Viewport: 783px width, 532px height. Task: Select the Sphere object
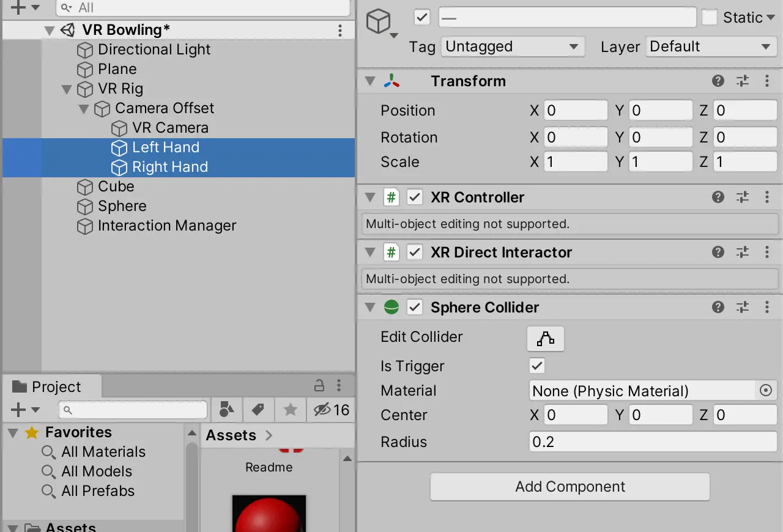(122, 206)
